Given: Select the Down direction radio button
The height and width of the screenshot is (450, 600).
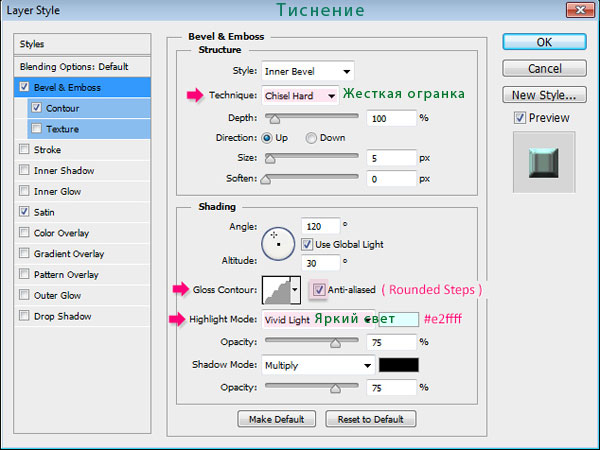Looking at the screenshot, I should pyautogui.click(x=311, y=138).
